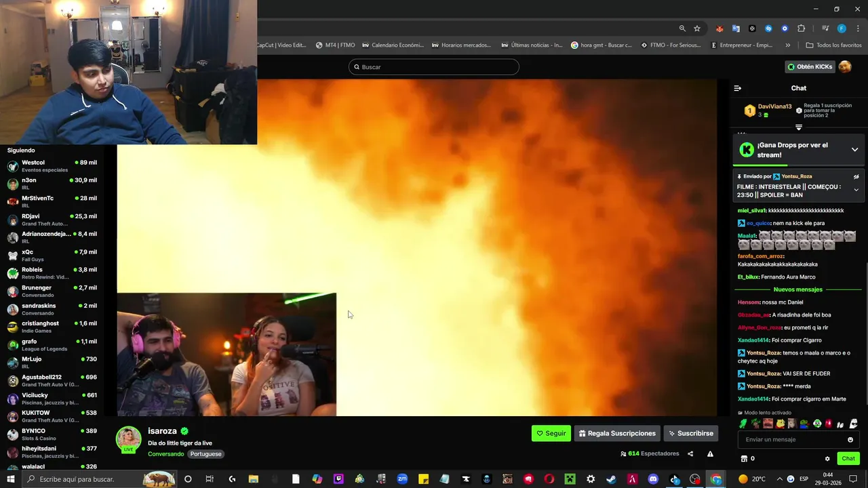868x488 pixels.
Task: Click the Seguir button
Action: click(x=551, y=433)
